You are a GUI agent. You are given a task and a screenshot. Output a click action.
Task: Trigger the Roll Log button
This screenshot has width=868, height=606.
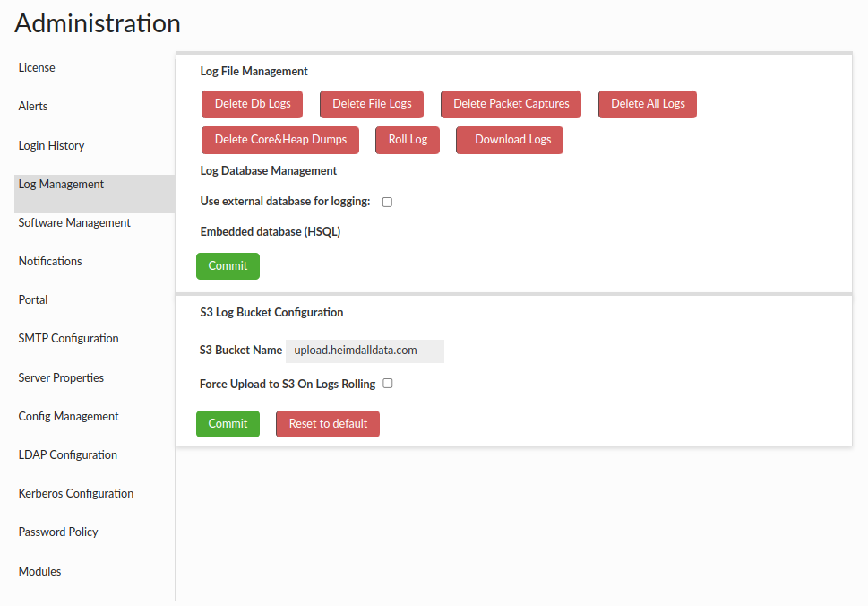tap(408, 140)
